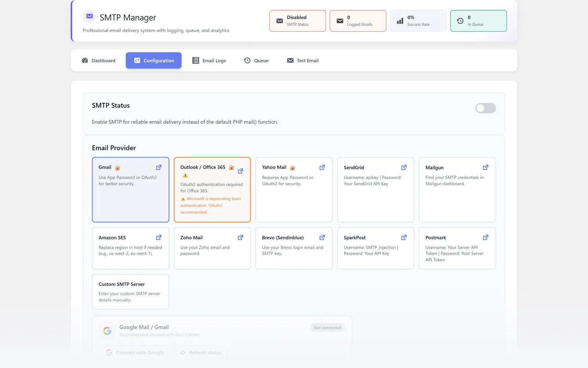Select the Yahoo Mail provider card

294,190
